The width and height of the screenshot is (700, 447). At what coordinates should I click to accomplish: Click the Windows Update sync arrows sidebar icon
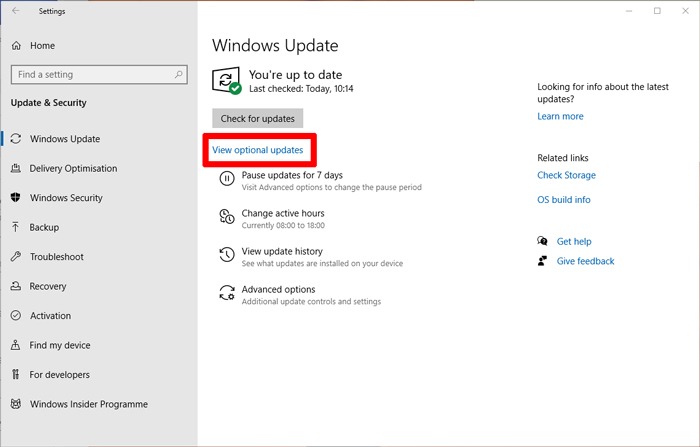point(16,139)
